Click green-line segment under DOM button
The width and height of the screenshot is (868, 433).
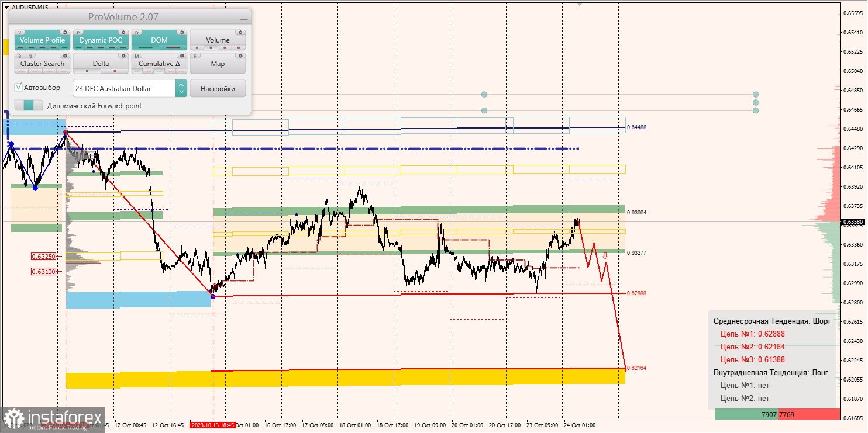click(145, 47)
